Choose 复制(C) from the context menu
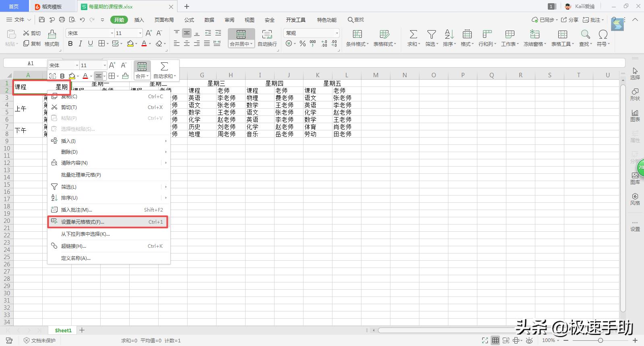This screenshot has width=644, height=346. pyautogui.click(x=108, y=97)
